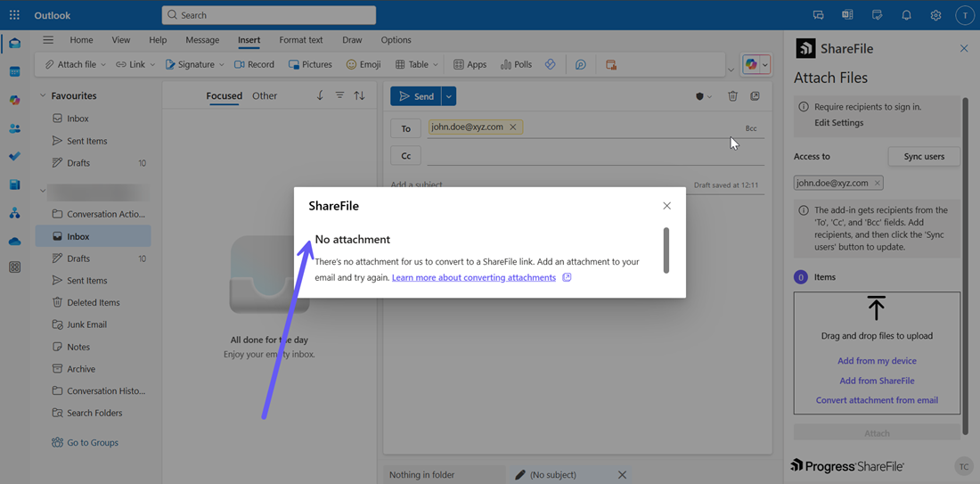
Task: Insert a poll using the Polls icon
Action: pyautogui.click(x=516, y=64)
